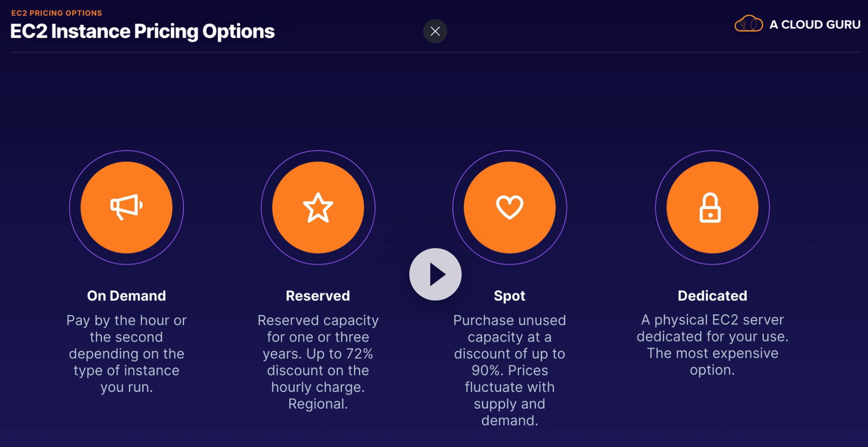Click the star Reserved icon
Viewport: 868px width, 447px height.
click(318, 207)
